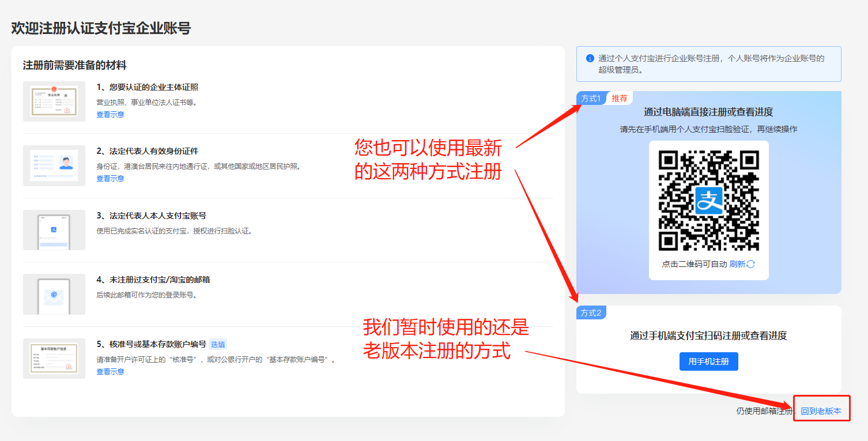Click the refresh circular arrow icon
868x441 pixels.
click(x=750, y=264)
